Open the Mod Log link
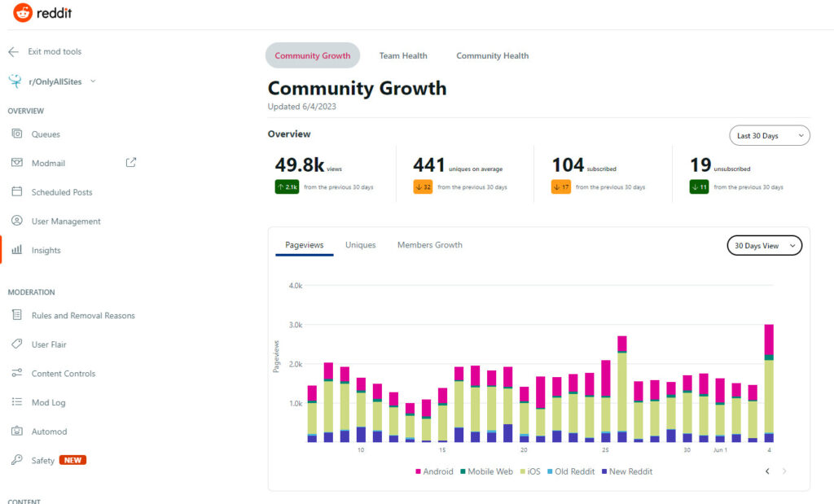 pyautogui.click(x=48, y=403)
